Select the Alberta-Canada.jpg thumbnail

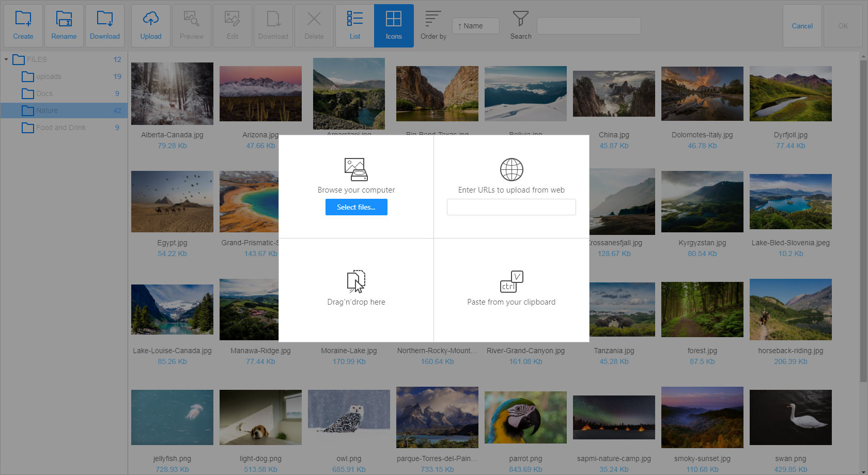pos(172,93)
